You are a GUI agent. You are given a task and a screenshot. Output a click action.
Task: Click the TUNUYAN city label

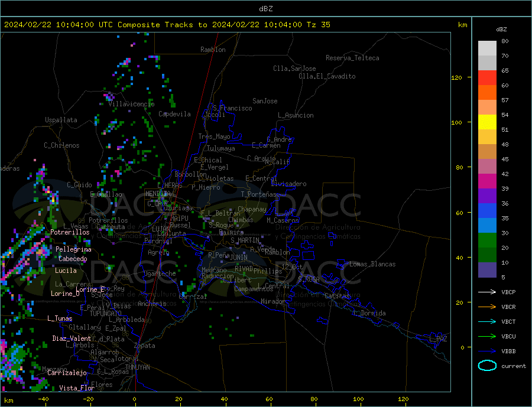[137, 367]
